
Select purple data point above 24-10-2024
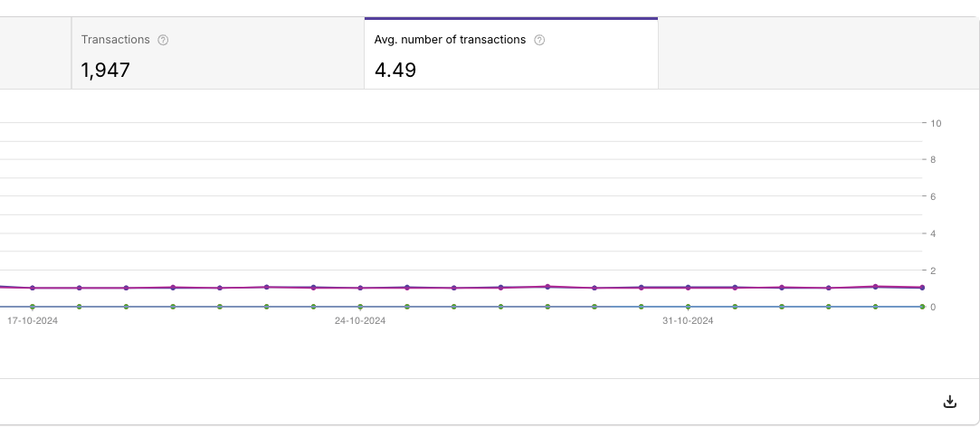[x=360, y=288]
